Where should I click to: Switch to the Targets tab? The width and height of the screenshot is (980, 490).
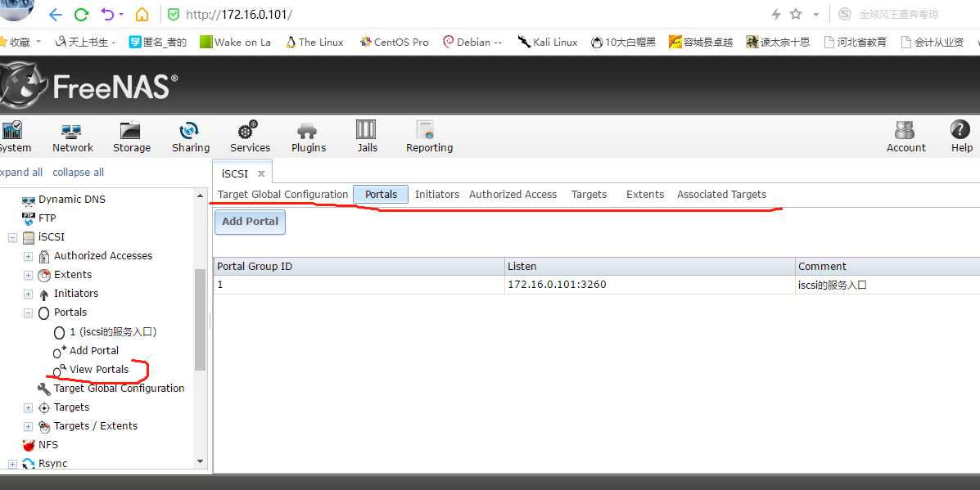click(x=589, y=194)
